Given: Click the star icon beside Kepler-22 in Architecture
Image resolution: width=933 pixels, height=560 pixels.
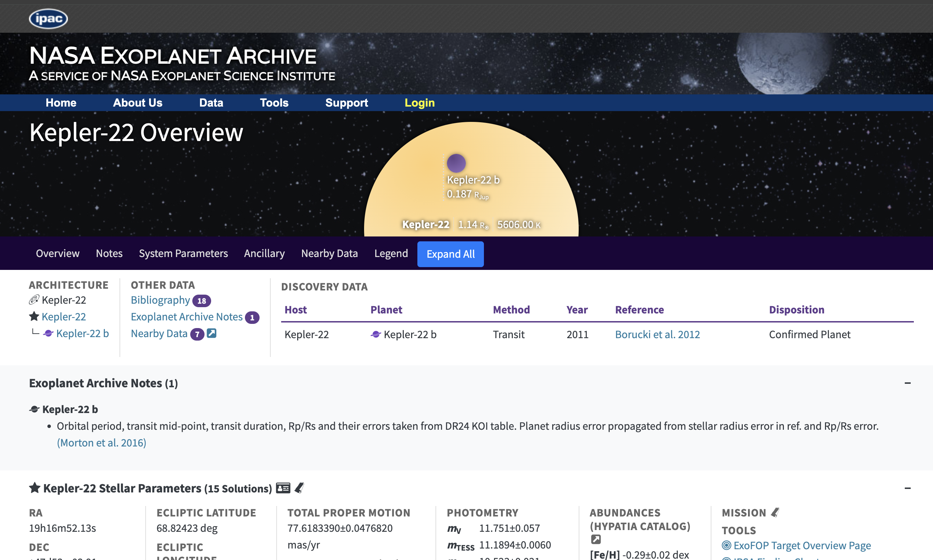Looking at the screenshot, I should [34, 316].
